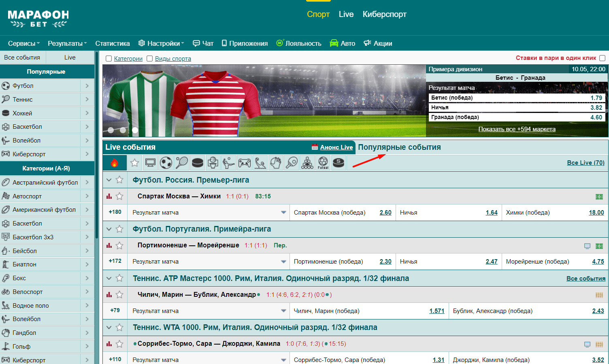
Task: Open the Результаты dropdown menu
Action: pos(68,43)
